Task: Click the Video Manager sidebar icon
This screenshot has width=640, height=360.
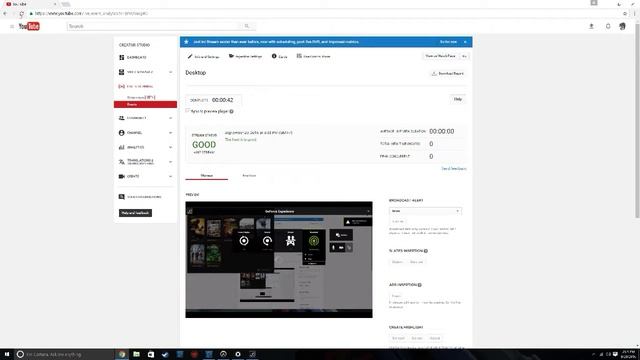Action: click(121, 72)
